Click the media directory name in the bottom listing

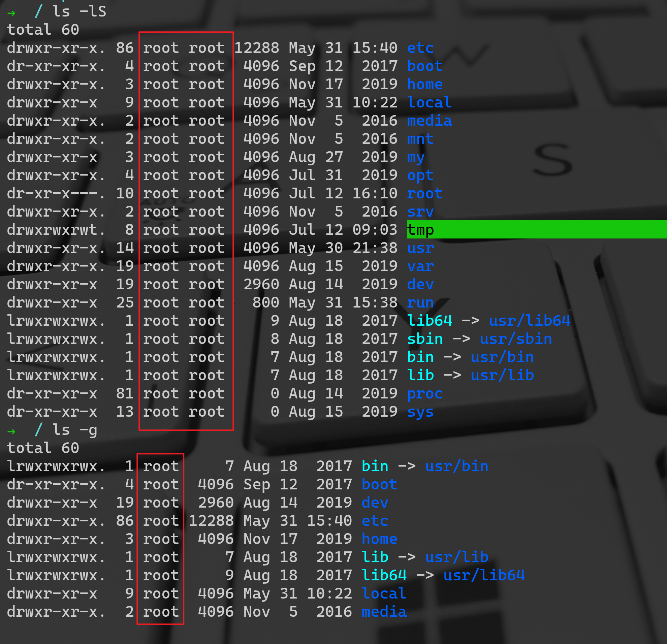[x=384, y=612]
